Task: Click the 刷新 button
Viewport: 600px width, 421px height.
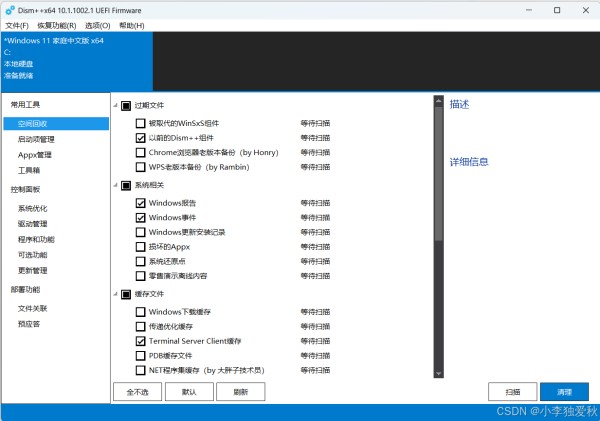Action: pos(241,392)
